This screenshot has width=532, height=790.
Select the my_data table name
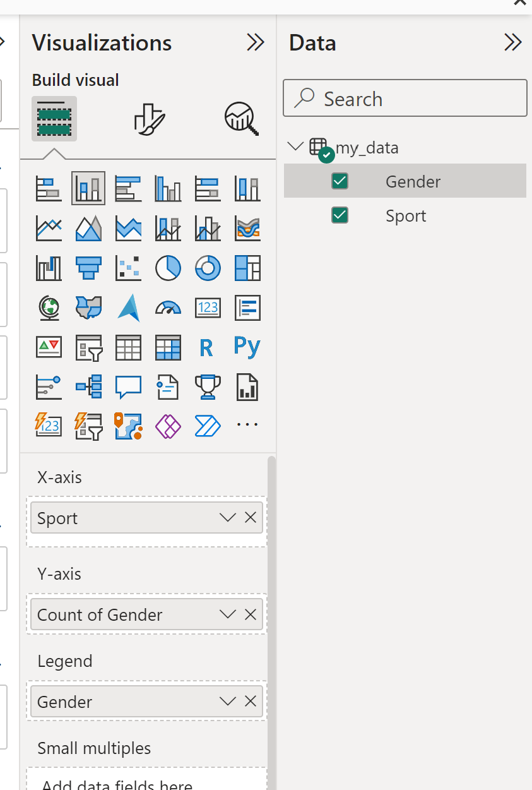click(x=367, y=148)
